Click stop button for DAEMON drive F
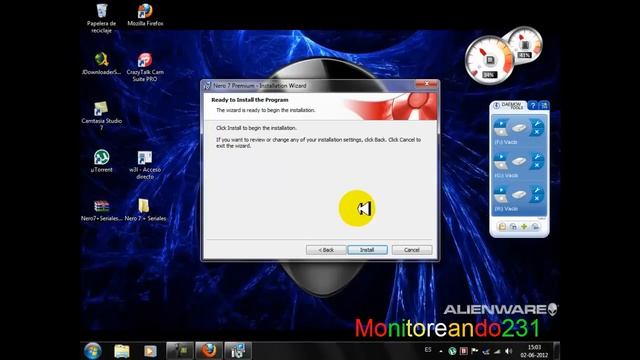Image resolution: width=640 pixels, height=360 pixels. (500, 132)
